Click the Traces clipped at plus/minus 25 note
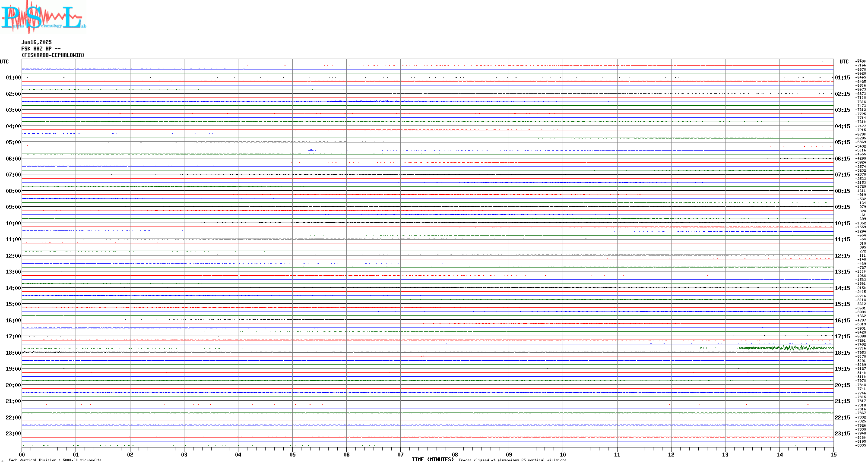This screenshot has width=868, height=466. 513,460
